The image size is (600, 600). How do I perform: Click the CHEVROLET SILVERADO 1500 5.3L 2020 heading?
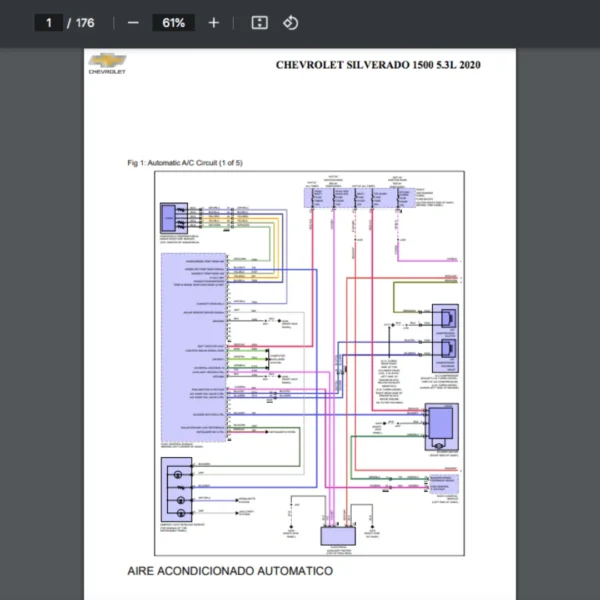tap(378, 65)
